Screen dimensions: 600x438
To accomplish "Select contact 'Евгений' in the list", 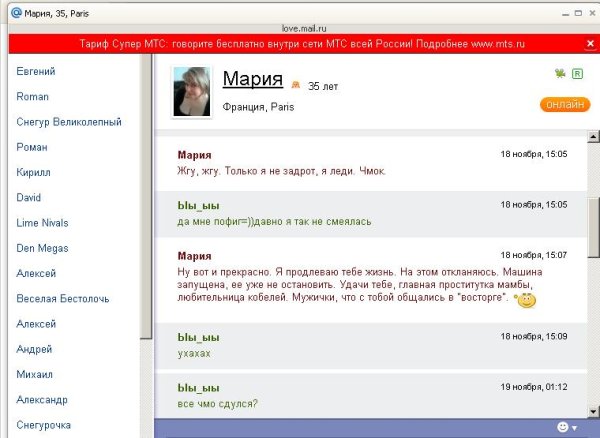I will coord(36,72).
